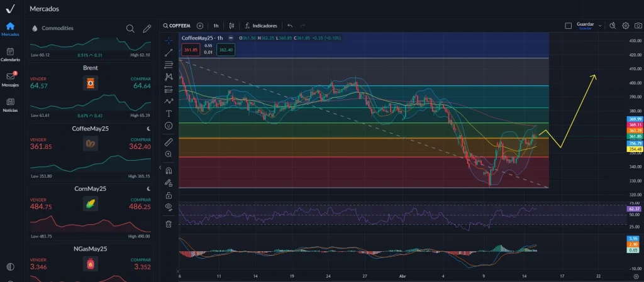Open the Noticias newspaper icon

click(x=10, y=102)
